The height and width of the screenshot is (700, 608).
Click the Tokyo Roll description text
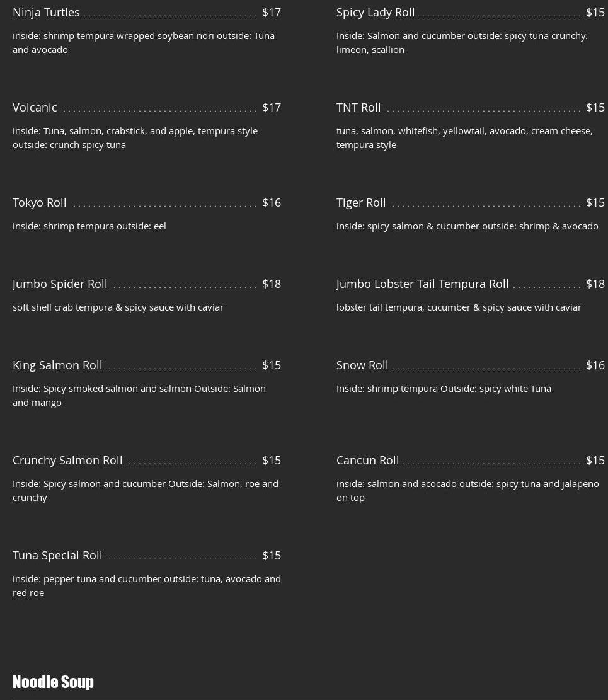[x=89, y=226]
